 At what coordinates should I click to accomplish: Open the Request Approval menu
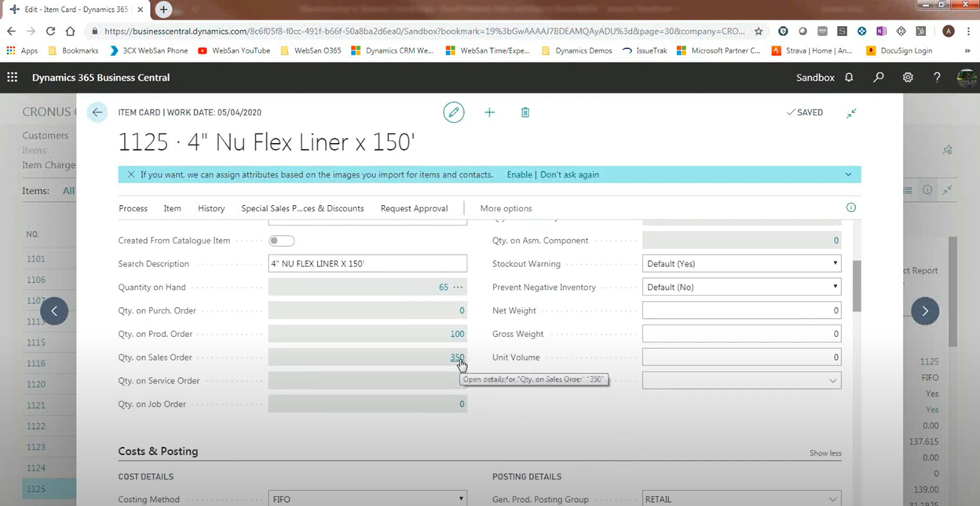point(414,208)
